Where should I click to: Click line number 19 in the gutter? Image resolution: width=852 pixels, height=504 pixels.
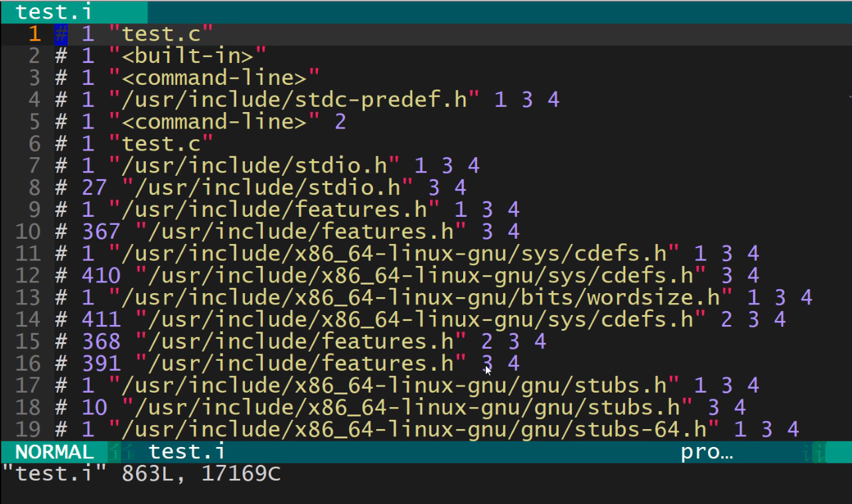pos(28,428)
